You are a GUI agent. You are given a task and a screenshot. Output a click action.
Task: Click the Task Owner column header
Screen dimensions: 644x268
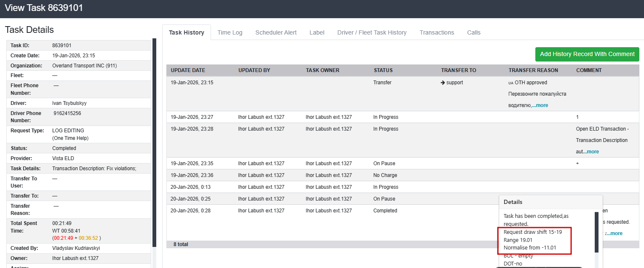click(x=323, y=70)
